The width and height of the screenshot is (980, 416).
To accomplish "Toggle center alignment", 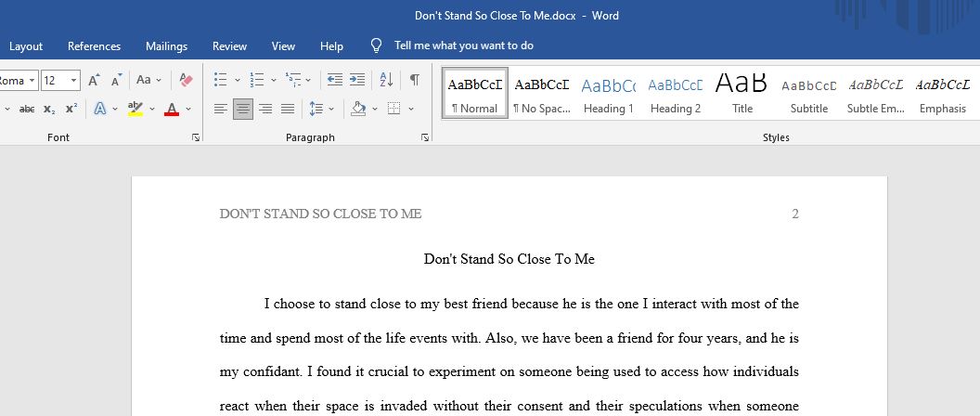I will (x=242, y=109).
